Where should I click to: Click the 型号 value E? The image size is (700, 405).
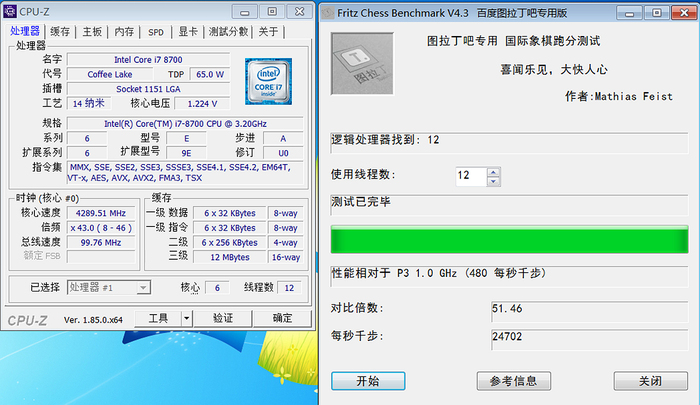click(x=187, y=138)
